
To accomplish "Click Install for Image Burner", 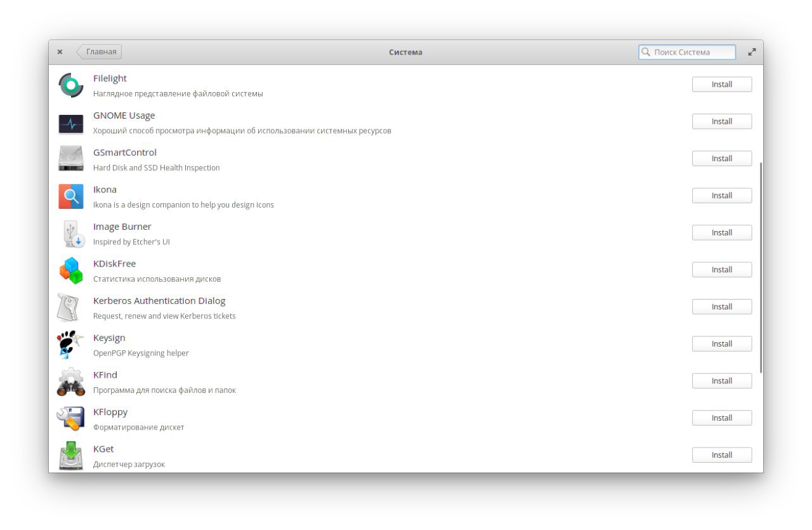I will (x=722, y=233).
